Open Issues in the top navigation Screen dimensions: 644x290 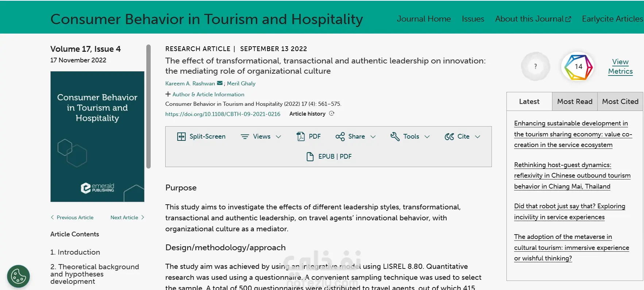click(x=473, y=19)
